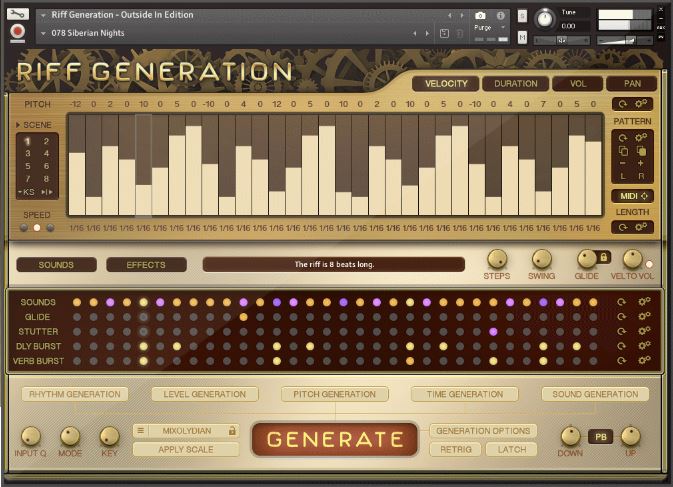Switch to the DURATION tab

tap(515, 84)
